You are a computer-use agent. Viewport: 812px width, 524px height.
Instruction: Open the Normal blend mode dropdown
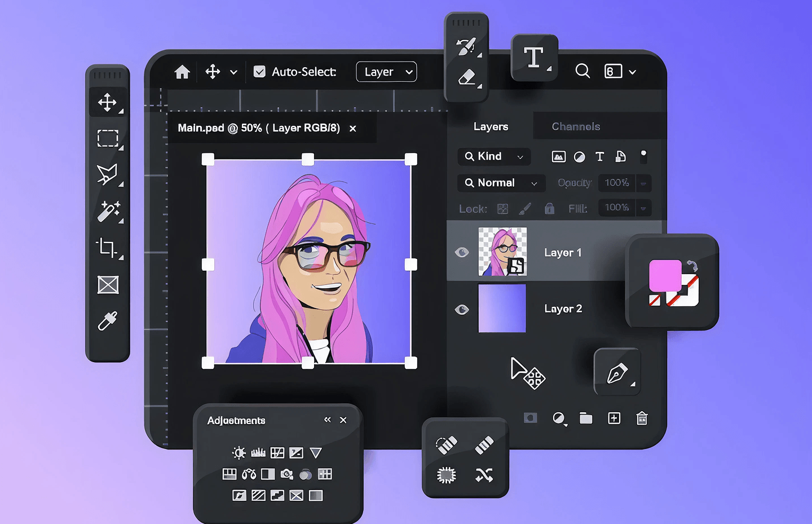[501, 183]
